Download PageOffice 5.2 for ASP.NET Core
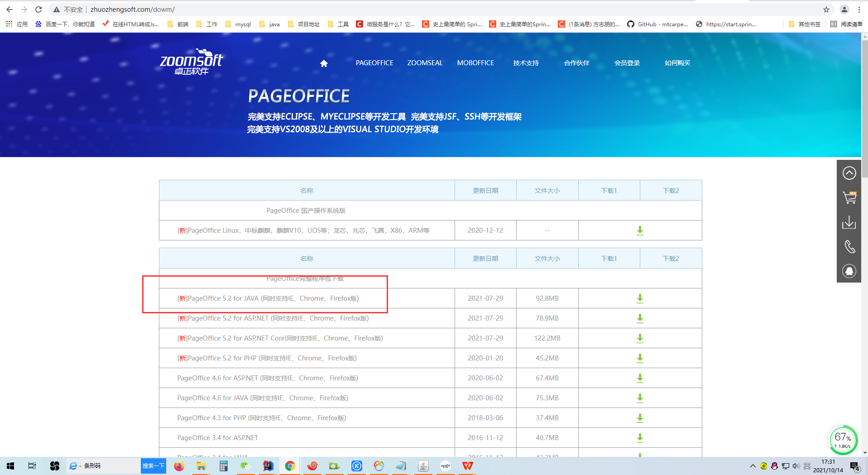This screenshot has width=868, height=475. pyautogui.click(x=640, y=338)
